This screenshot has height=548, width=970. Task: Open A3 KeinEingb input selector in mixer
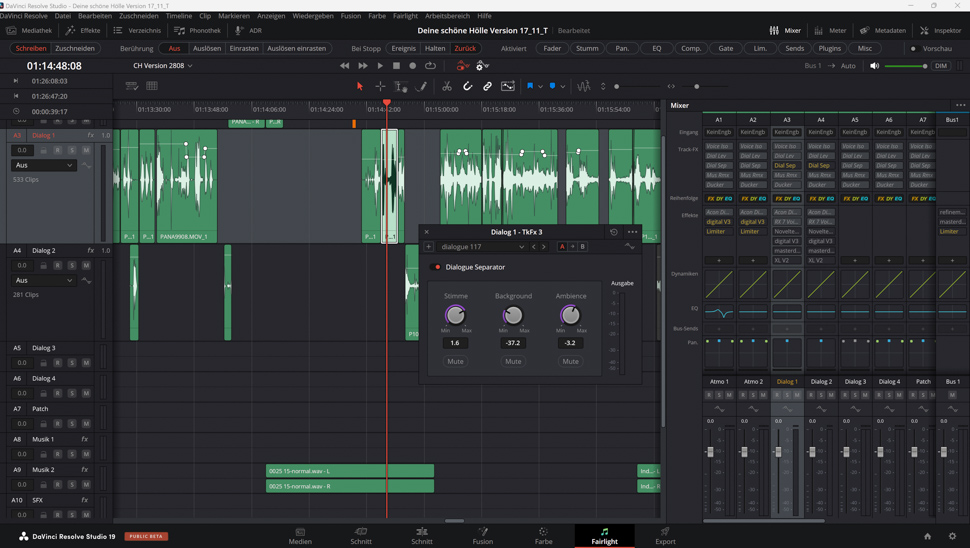[787, 132]
